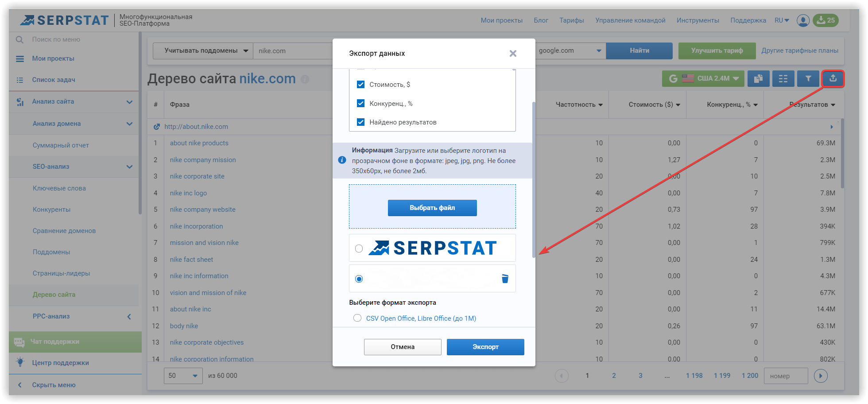This screenshot has height=404, width=868.
Task: Open Блог in top navigation
Action: [x=541, y=20]
